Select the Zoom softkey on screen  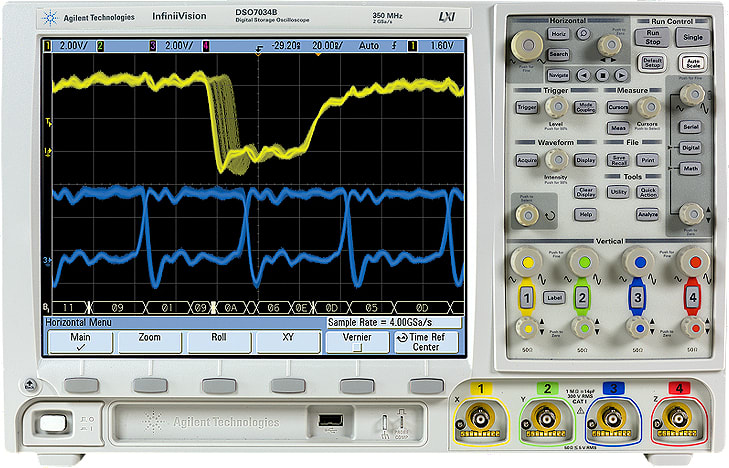pos(149,342)
